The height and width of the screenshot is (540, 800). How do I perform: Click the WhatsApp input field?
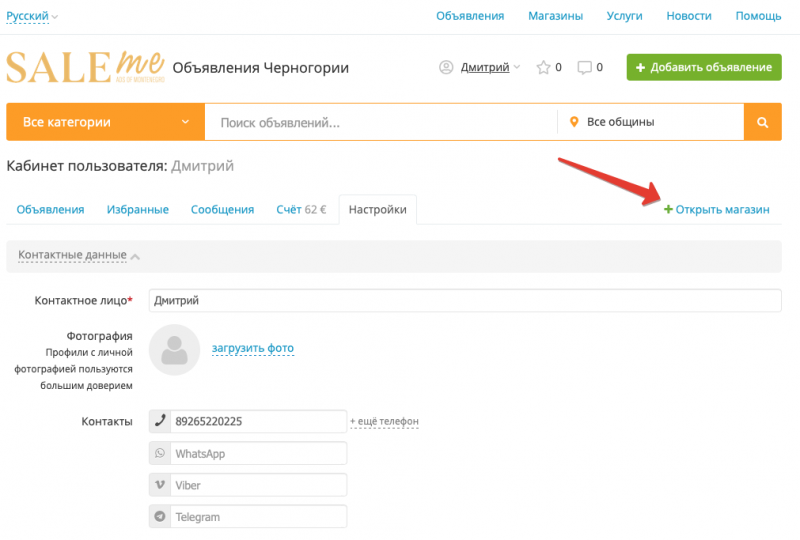point(258,454)
